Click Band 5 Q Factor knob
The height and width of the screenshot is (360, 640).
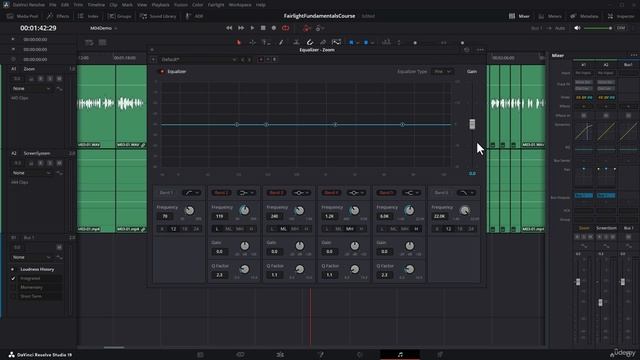409,269
